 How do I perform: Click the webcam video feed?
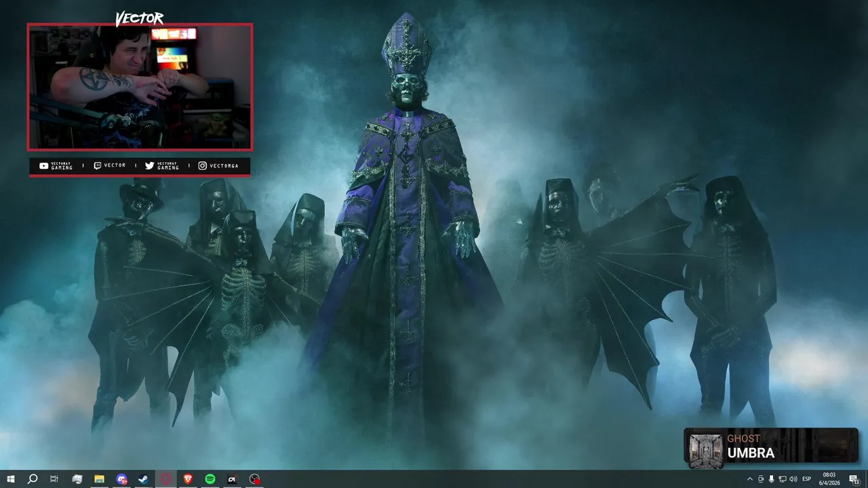pyautogui.click(x=140, y=87)
